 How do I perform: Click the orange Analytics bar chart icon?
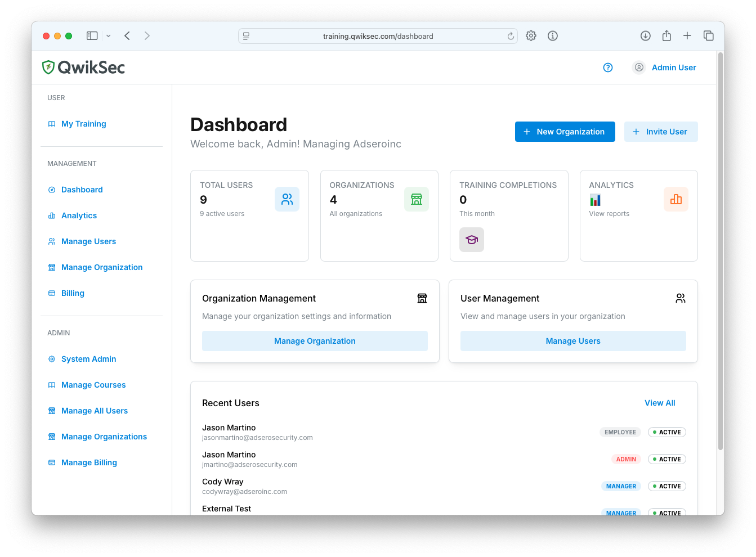676,199
